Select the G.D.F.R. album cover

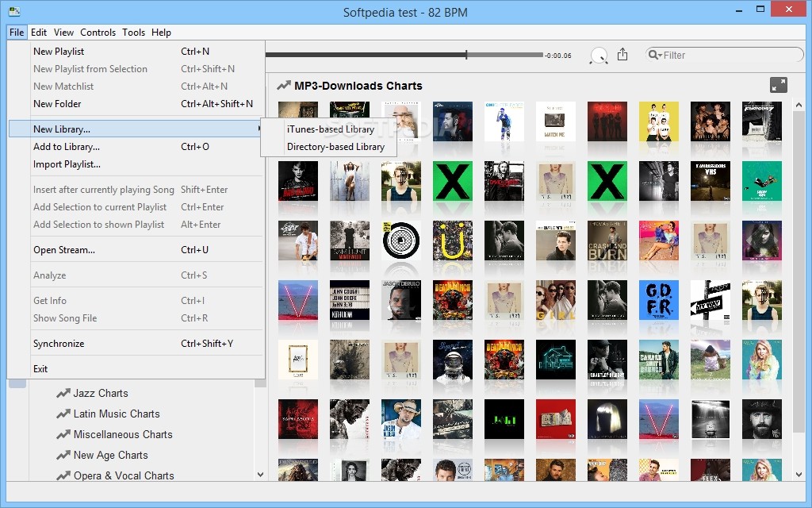tap(659, 300)
